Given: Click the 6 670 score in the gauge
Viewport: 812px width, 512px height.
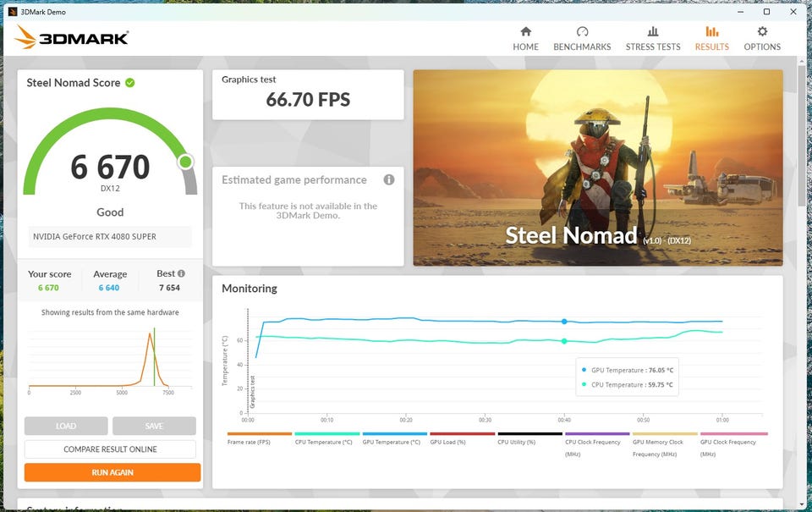Looking at the screenshot, I should click(x=110, y=167).
